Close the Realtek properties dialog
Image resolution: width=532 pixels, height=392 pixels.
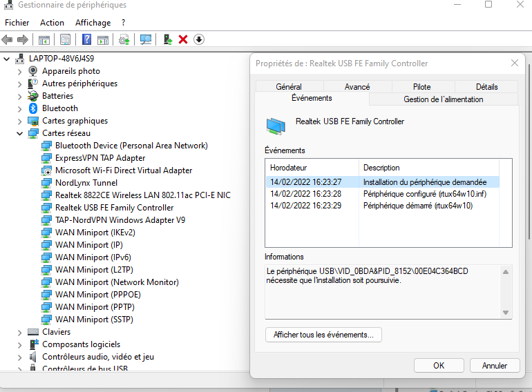pos(515,63)
